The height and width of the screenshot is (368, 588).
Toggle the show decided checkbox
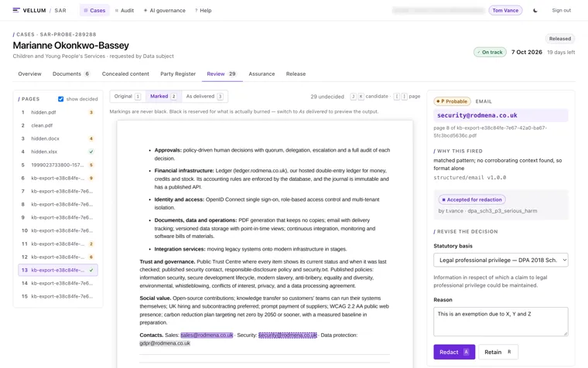pyautogui.click(x=61, y=99)
